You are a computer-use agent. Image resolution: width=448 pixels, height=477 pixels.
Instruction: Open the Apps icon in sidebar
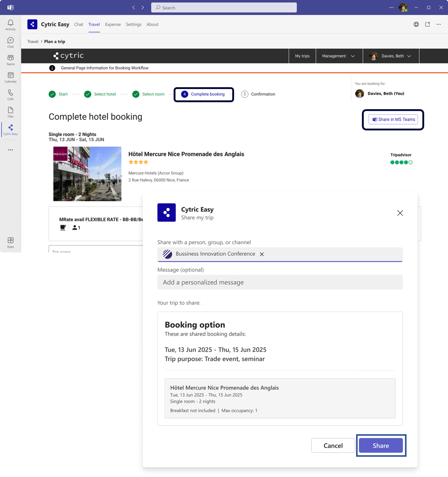coord(11,242)
